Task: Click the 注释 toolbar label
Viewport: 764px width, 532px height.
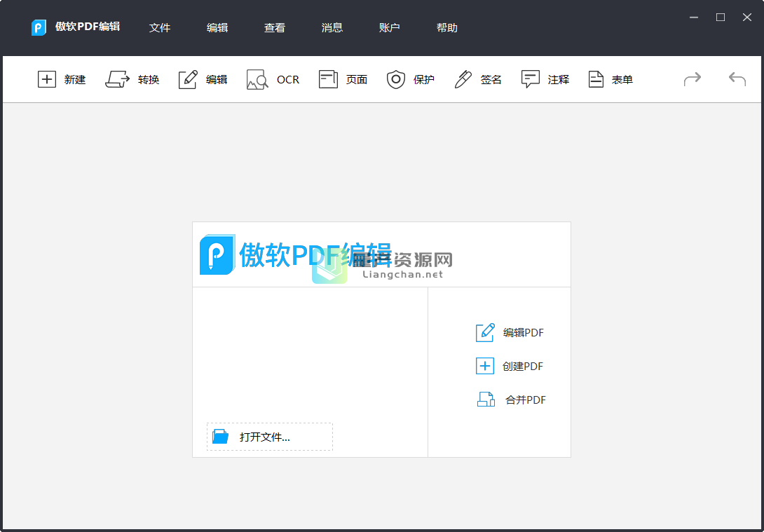Action: click(559, 79)
